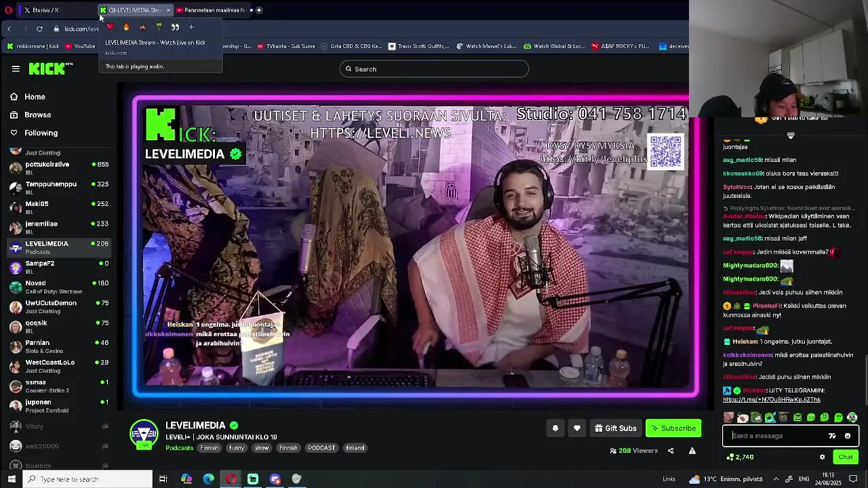Collapse the chat panel arrow at the top
Screen dimensions: 868x488
click(791, 136)
